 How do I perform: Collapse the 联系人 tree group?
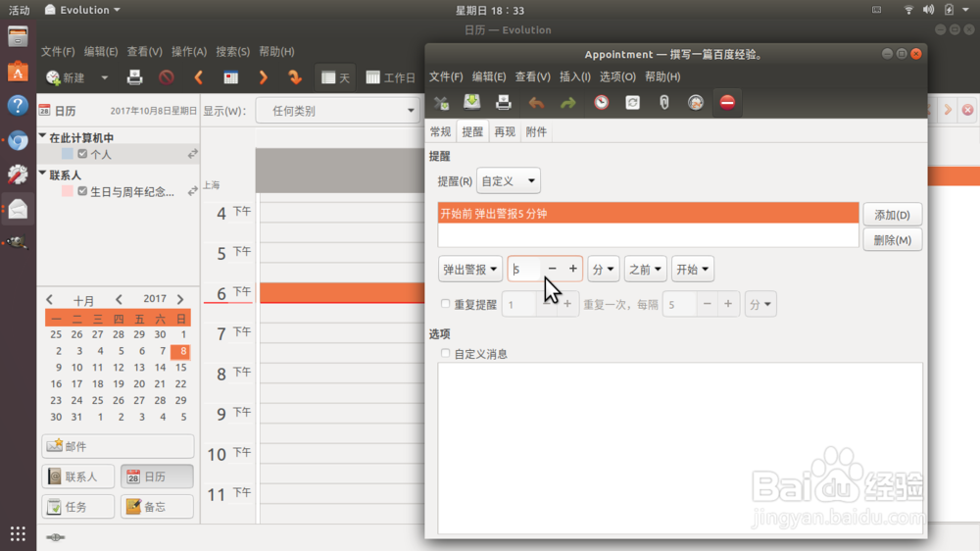point(43,175)
